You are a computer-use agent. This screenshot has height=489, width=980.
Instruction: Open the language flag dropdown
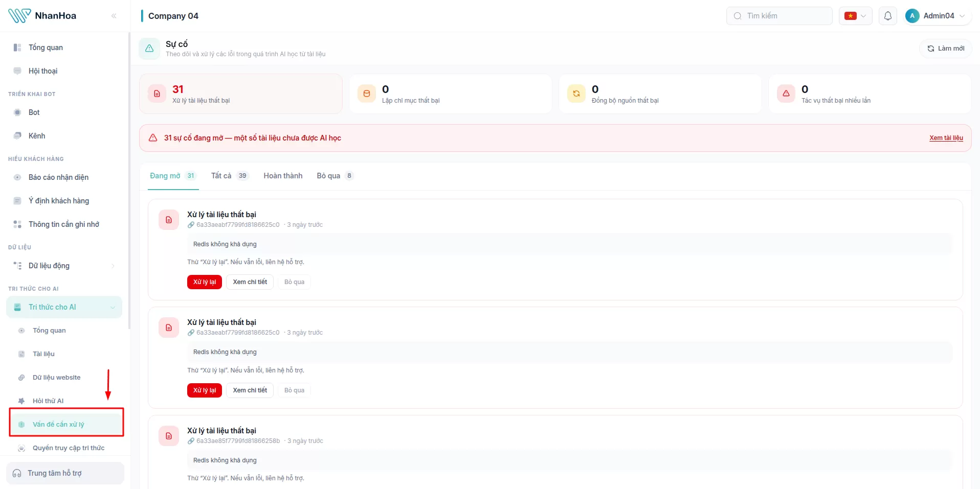856,16
